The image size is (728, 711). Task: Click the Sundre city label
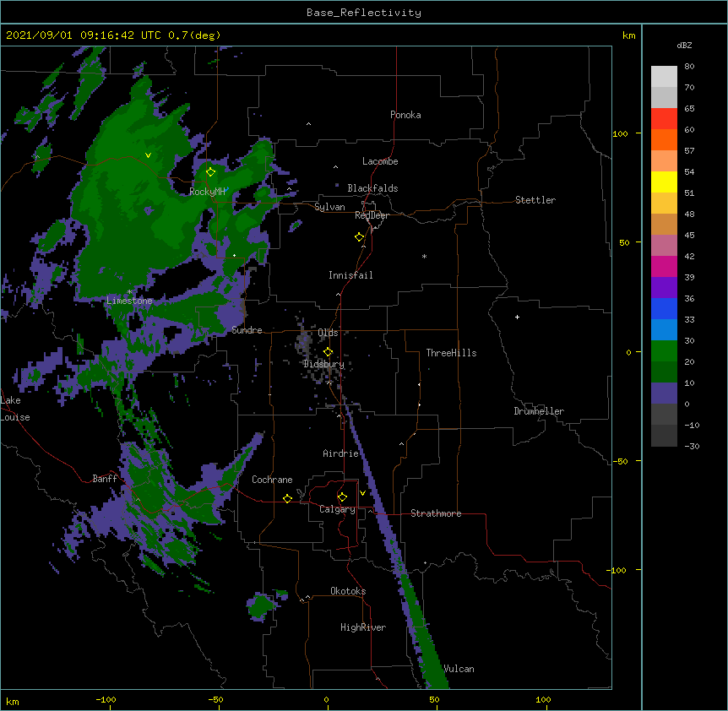[x=247, y=330]
